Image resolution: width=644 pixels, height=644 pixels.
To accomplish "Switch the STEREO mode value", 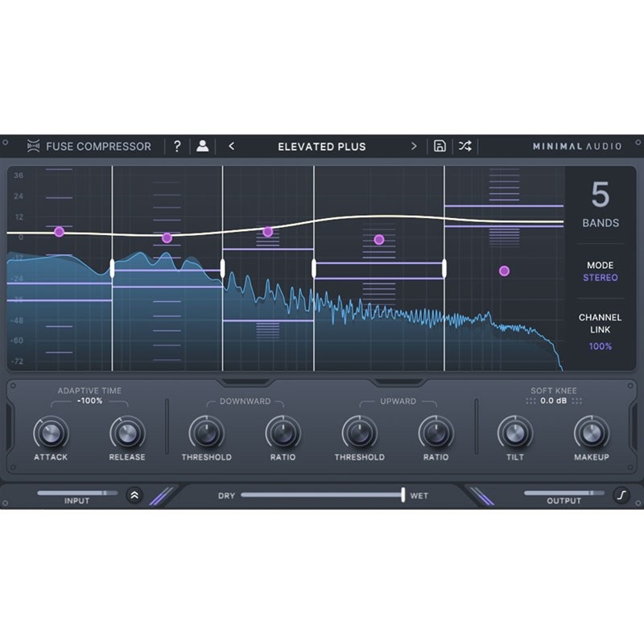I will click(x=600, y=278).
